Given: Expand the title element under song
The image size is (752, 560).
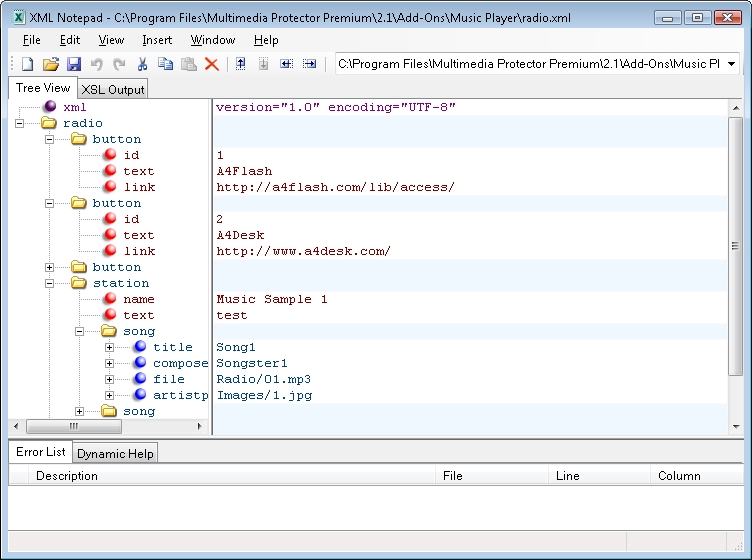Looking at the screenshot, I should [x=110, y=347].
